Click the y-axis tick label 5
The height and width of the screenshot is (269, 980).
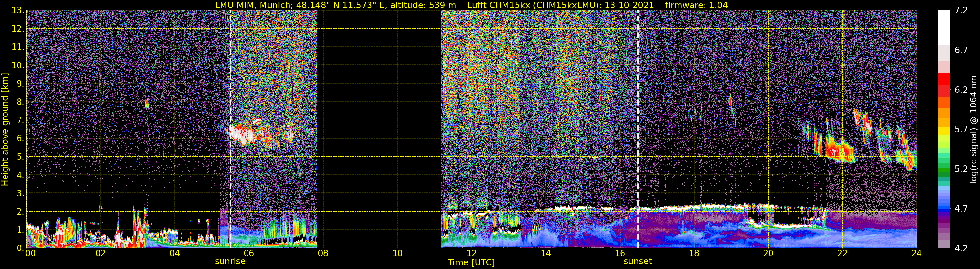[20, 157]
